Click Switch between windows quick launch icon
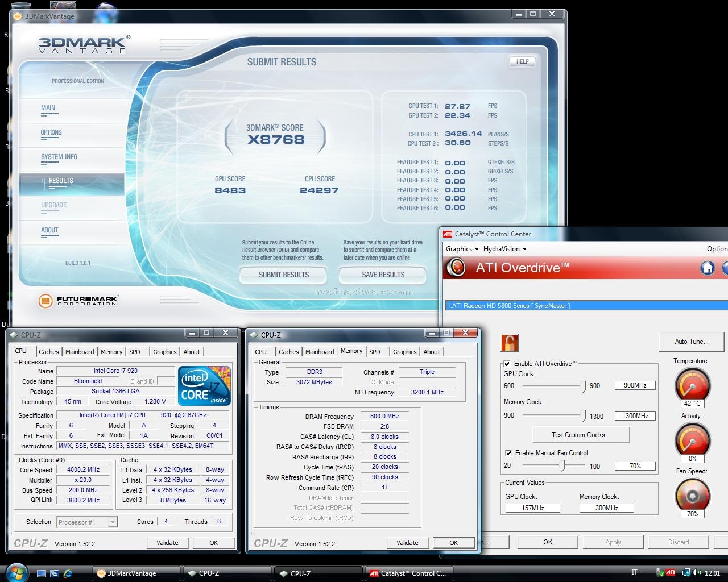 pyautogui.click(x=55, y=573)
